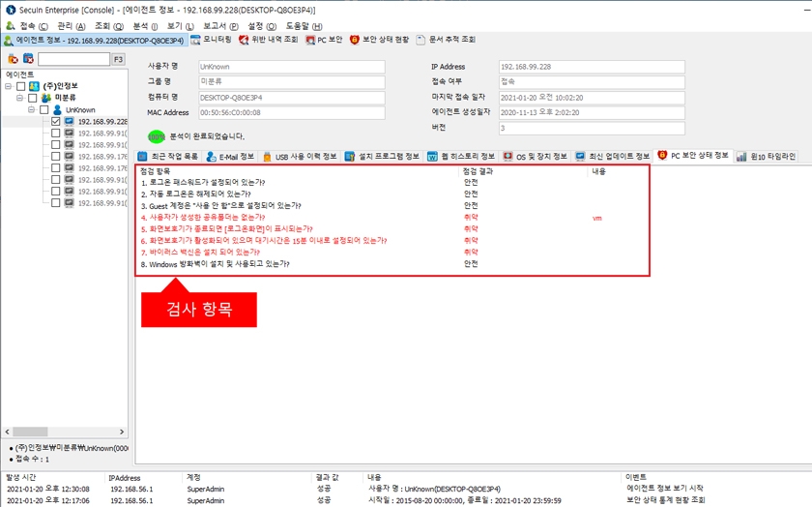This screenshot has height=507, width=812.
Task: Click the computer icon for 192.168.99.228
Action: point(69,121)
